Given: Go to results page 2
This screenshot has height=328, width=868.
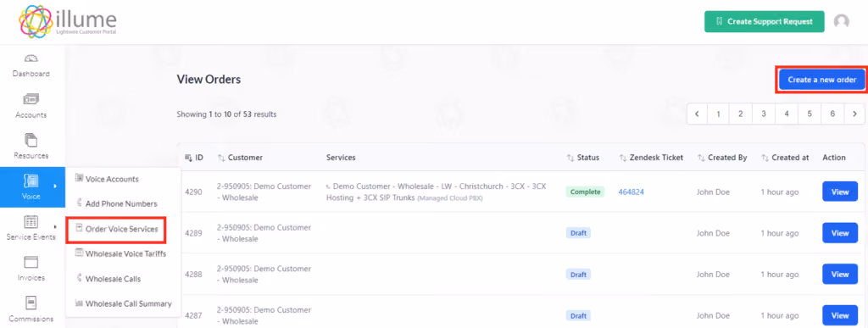Looking at the screenshot, I should (x=740, y=114).
